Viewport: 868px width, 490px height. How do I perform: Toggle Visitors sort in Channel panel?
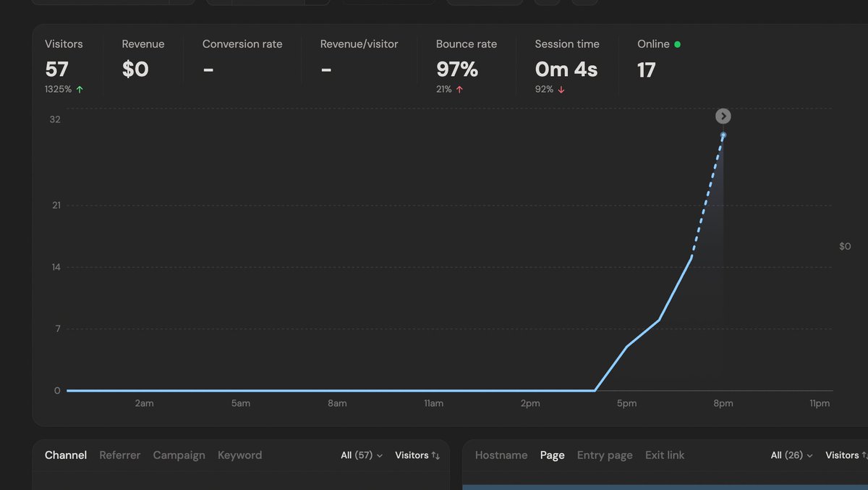tap(417, 455)
